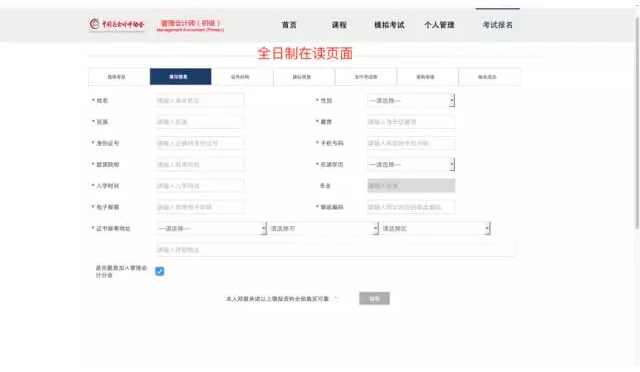Click the 姓名 input field
The height and width of the screenshot is (372, 640).
[200, 100]
